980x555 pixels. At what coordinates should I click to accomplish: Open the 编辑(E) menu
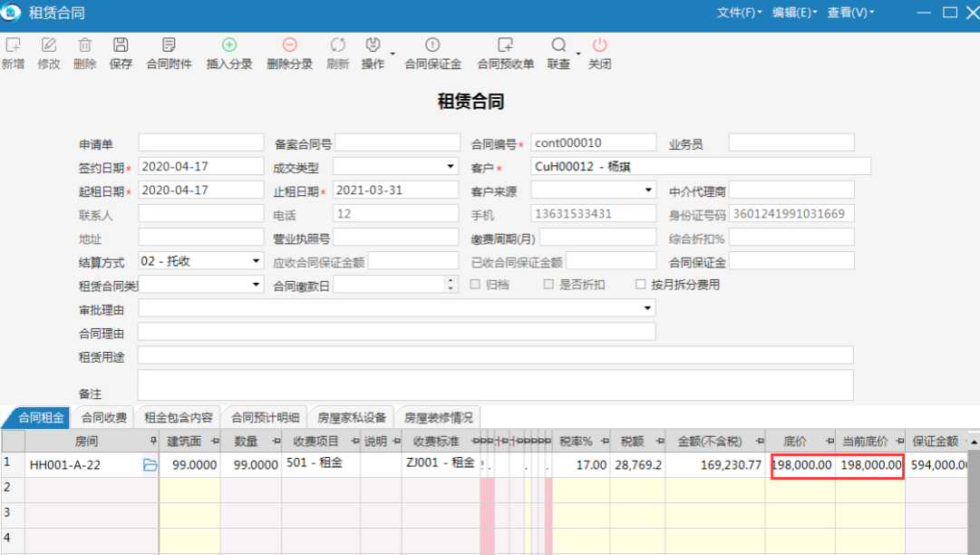coord(794,13)
